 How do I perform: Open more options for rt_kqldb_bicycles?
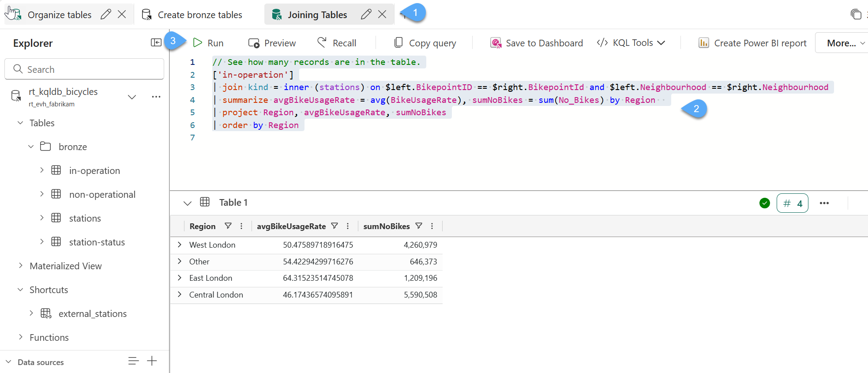(156, 97)
